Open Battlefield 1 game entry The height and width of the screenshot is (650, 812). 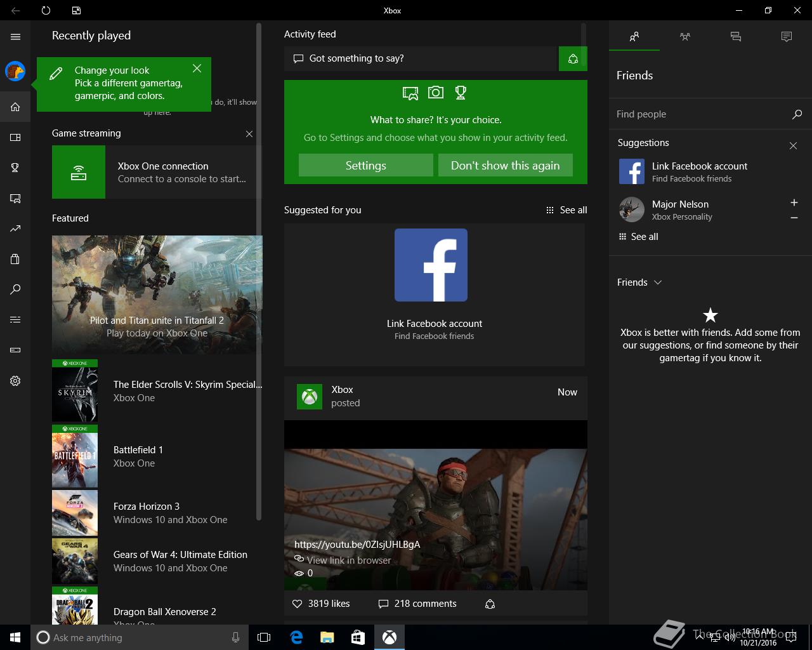(x=157, y=456)
